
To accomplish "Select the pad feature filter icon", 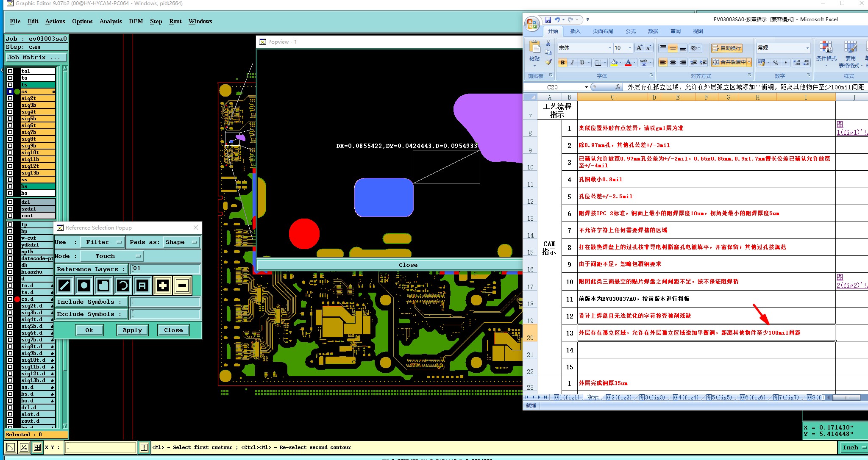I will [84, 286].
